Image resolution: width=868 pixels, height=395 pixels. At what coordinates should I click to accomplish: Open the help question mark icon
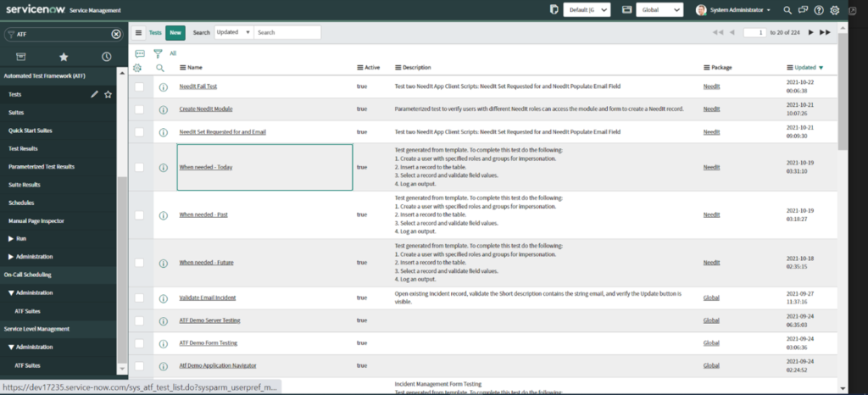[819, 10]
